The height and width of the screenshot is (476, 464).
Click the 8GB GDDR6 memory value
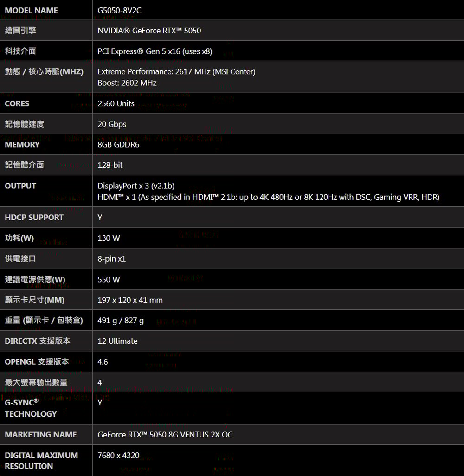118,144
